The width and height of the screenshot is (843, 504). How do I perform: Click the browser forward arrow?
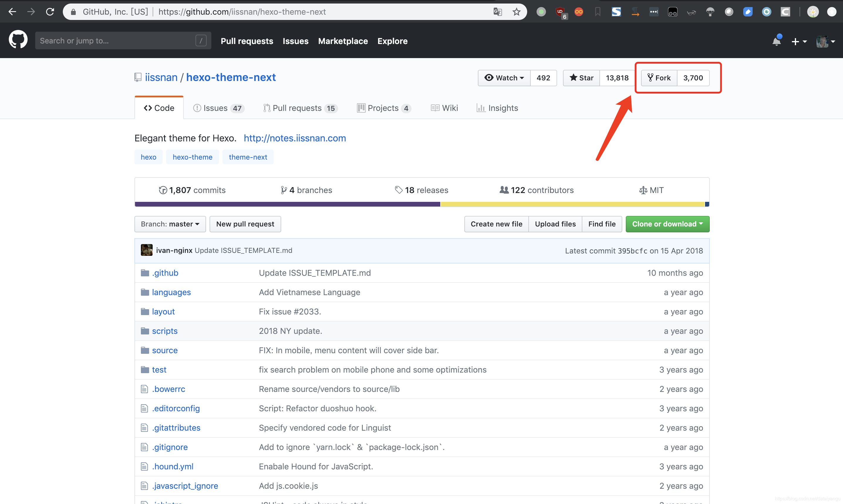[31, 12]
